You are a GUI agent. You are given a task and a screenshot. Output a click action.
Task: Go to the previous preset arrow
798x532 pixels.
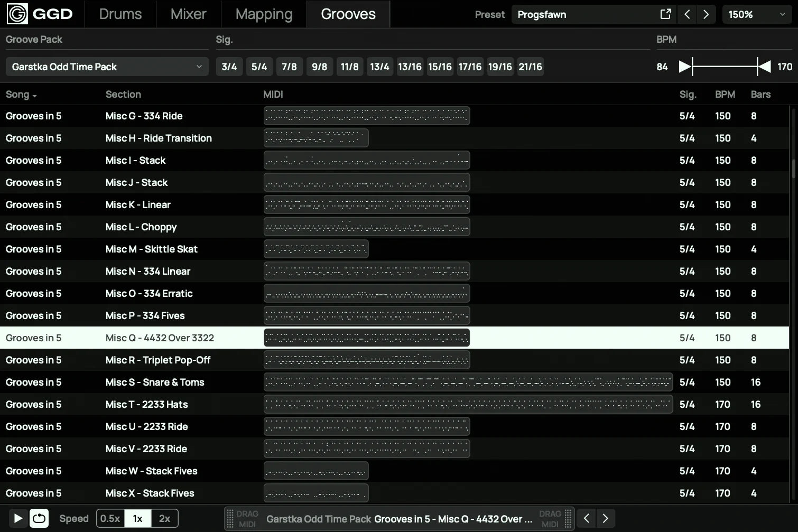[x=687, y=14]
